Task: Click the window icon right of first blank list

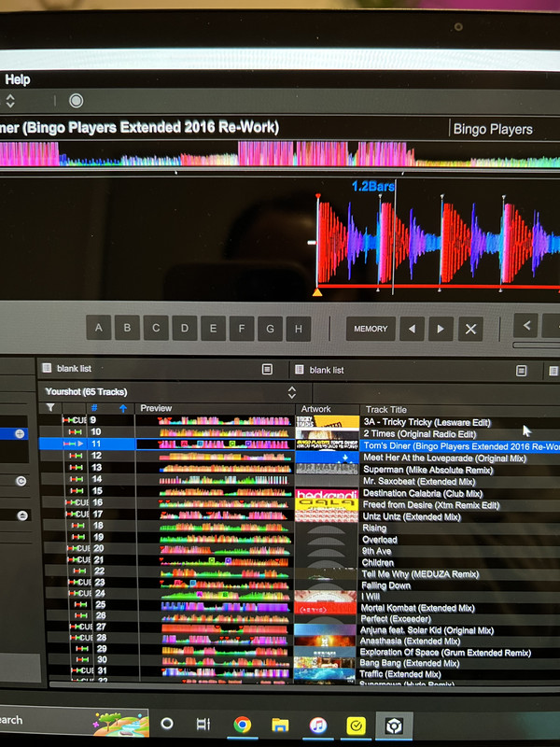Action: (267, 369)
